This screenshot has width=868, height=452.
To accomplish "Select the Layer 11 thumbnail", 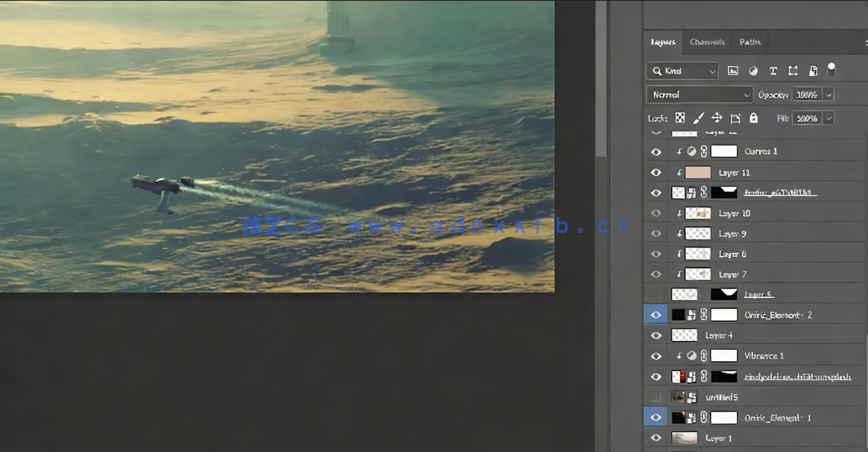I will [x=697, y=172].
